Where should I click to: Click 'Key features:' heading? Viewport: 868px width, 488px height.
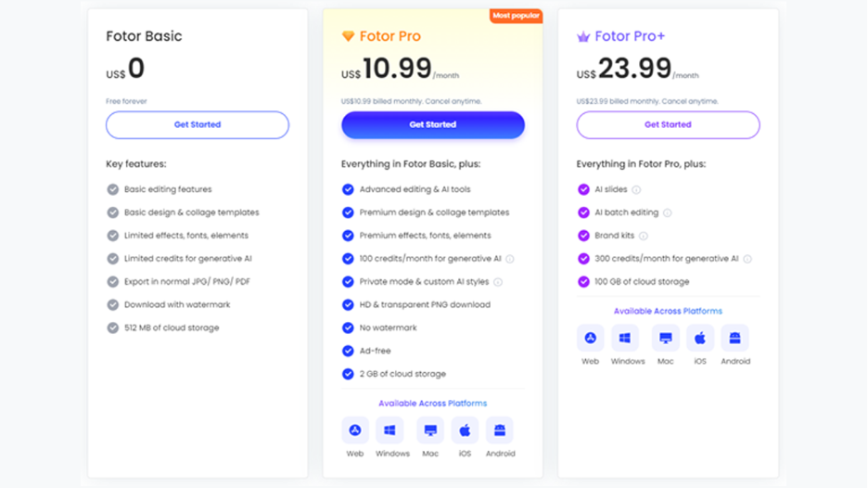tap(136, 164)
